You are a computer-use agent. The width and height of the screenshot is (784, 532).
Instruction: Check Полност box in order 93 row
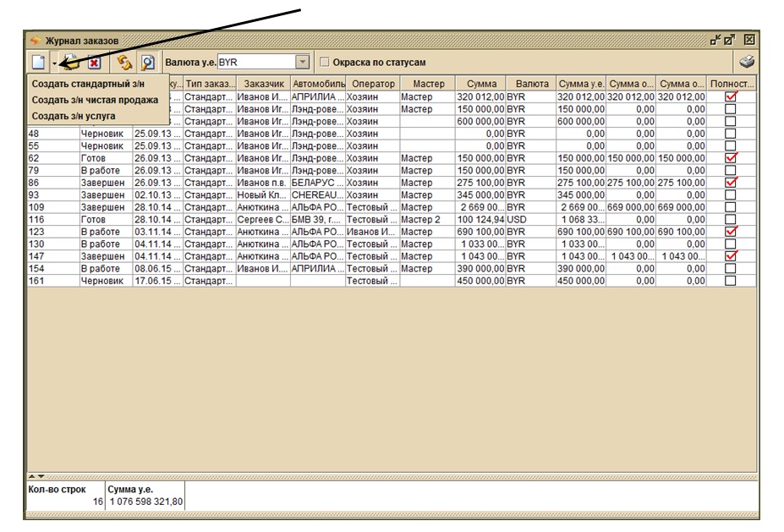(x=731, y=195)
